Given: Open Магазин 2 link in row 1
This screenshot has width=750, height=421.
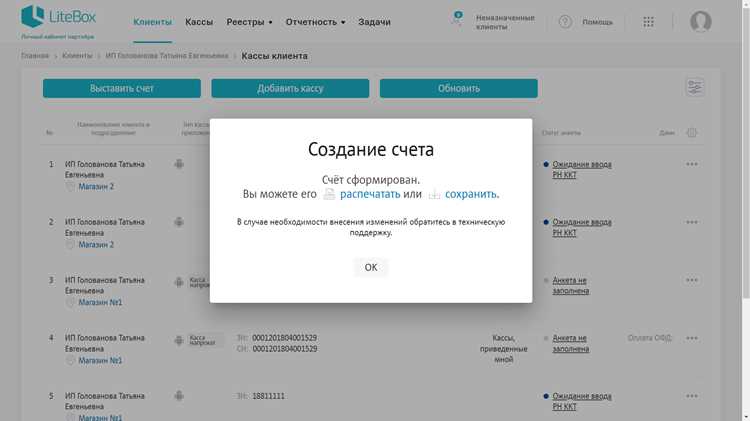Looking at the screenshot, I should (x=96, y=187).
